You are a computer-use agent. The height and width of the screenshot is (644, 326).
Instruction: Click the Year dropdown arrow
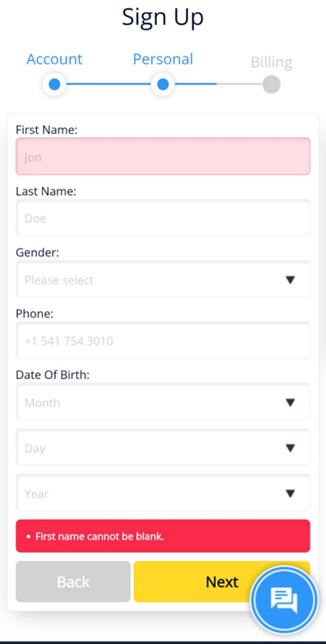click(290, 494)
